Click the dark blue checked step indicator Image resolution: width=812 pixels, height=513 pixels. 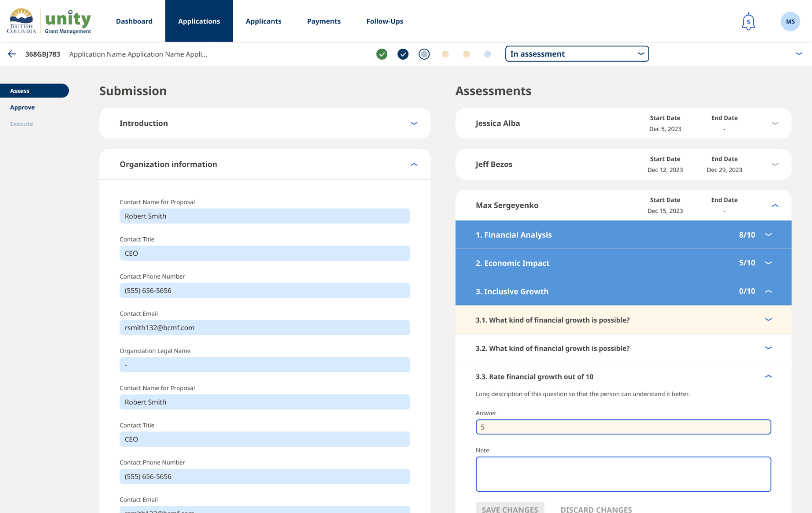pyautogui.click(x=403, y=54)
